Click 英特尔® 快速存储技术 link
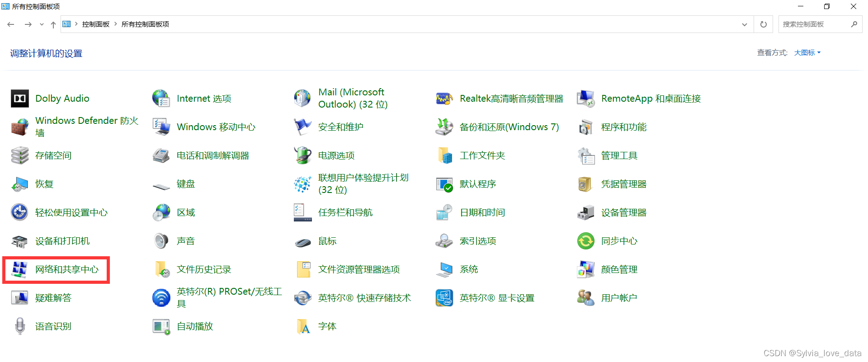Image resolution: width=868 pixels, height=362 pixels. coord(364,298)
